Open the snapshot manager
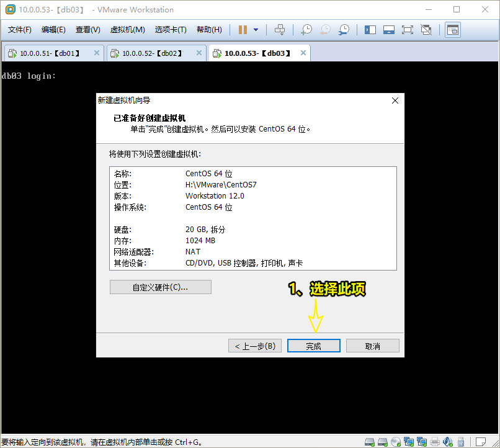The image size is (500, 448). point(344,30)
